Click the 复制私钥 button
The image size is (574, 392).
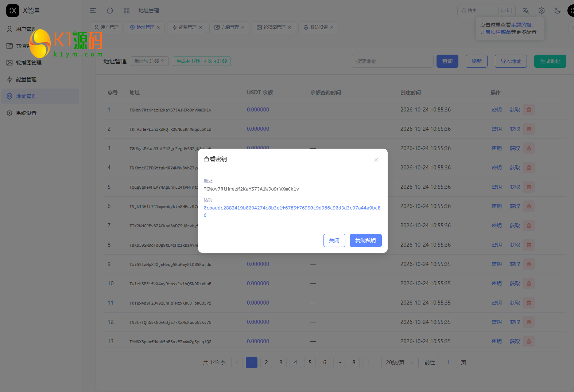tap(366, 240)
